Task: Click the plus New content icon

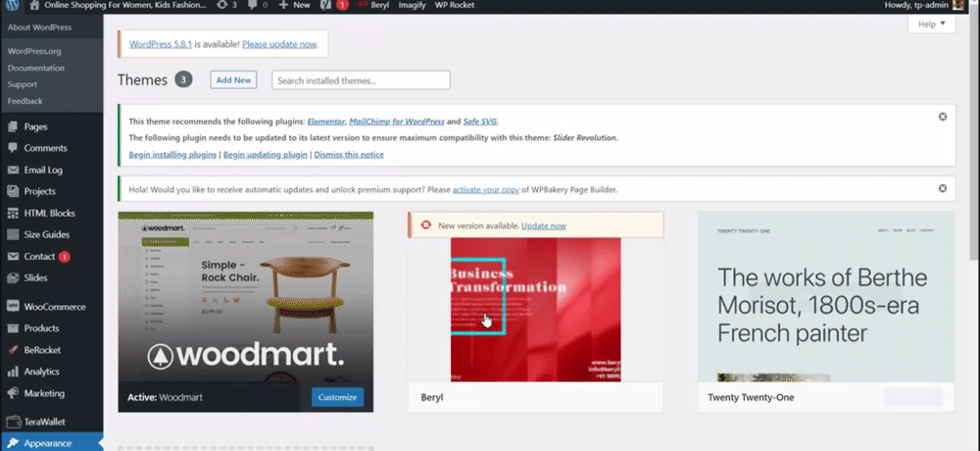Action: [283, 5]
